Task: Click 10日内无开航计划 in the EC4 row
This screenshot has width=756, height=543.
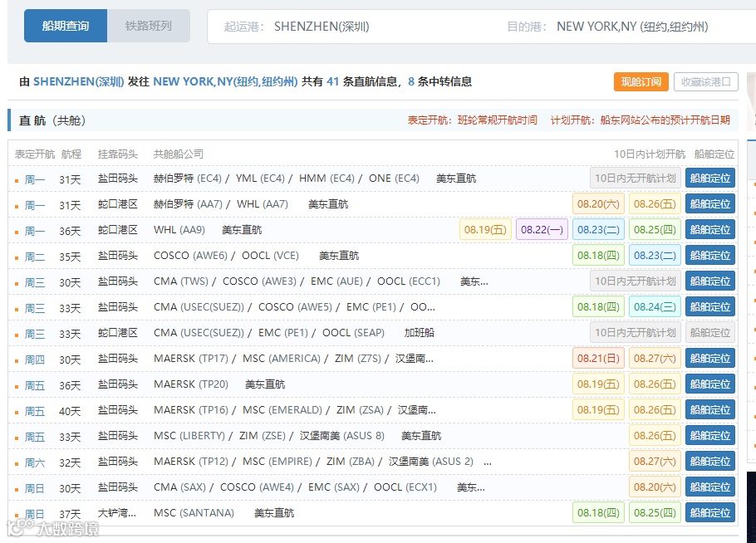Action: 636,179
